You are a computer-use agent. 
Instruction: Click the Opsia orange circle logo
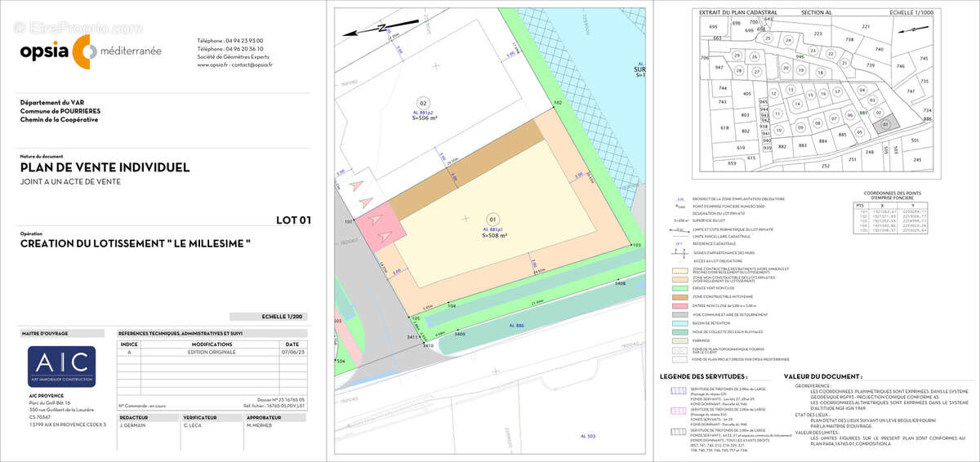[x=82, y=51]
